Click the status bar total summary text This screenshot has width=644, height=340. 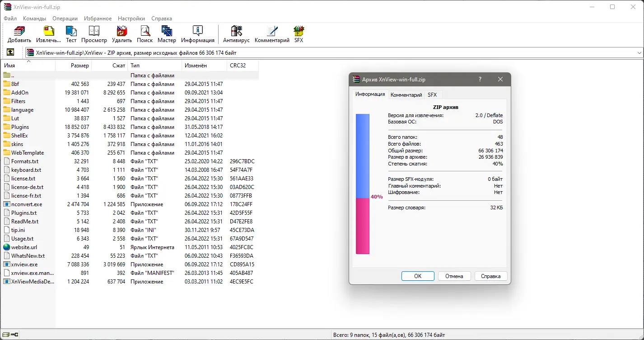[x=389, y=335]
